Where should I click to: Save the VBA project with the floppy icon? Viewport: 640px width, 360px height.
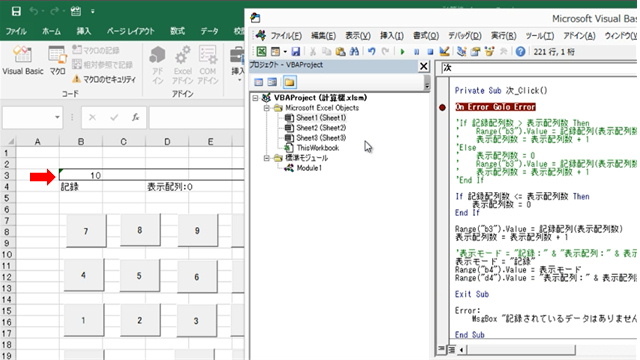[x=296, y=51]
